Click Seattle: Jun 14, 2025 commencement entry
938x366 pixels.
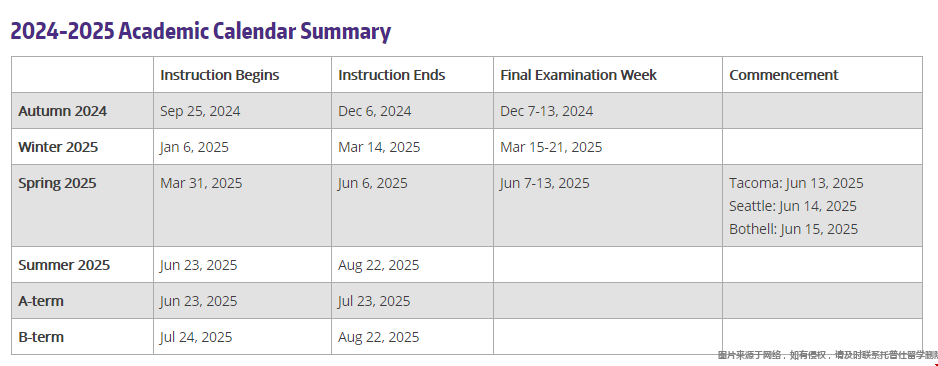click(x=793, y=206)
